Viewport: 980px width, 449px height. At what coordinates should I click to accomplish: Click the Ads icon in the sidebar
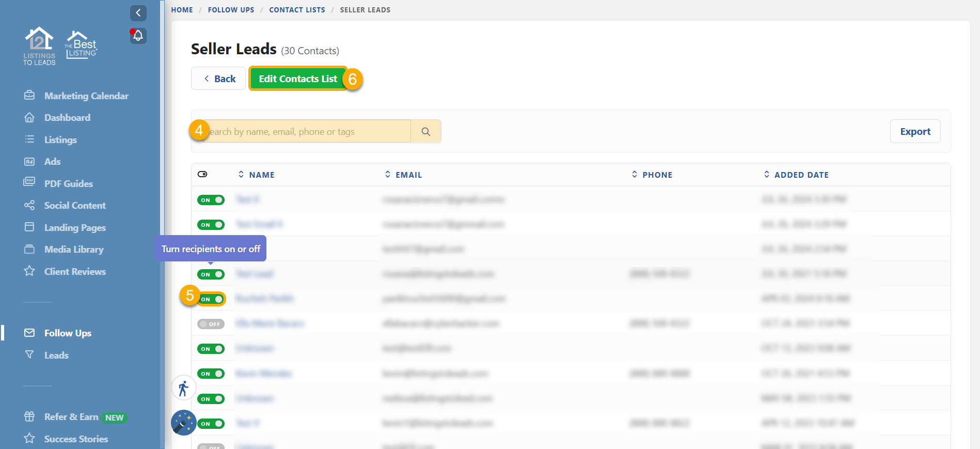[29, 161]
